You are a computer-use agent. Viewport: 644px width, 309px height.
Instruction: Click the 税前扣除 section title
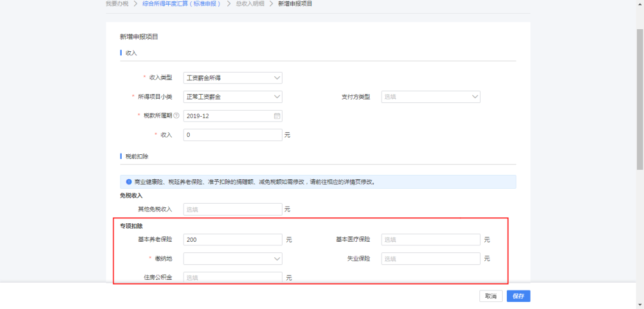click(x=137, y=157)
